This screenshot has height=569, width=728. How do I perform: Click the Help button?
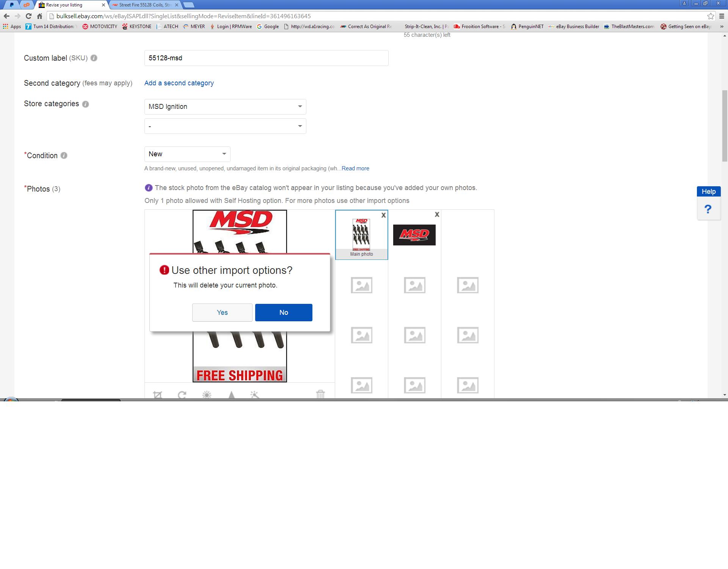click(x=708, y=192)
